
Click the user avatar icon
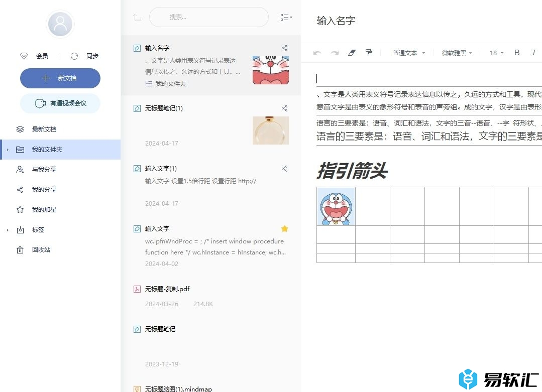coord(60,24)
